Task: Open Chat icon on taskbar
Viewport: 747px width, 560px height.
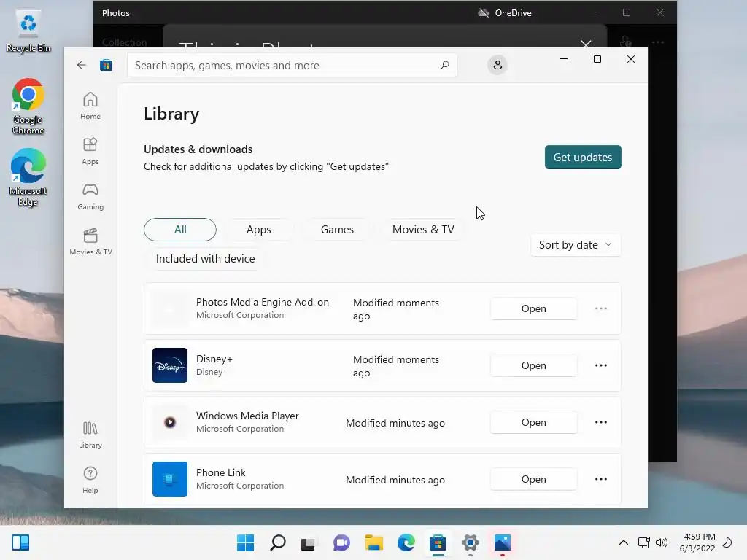Action: pos(341,542)
